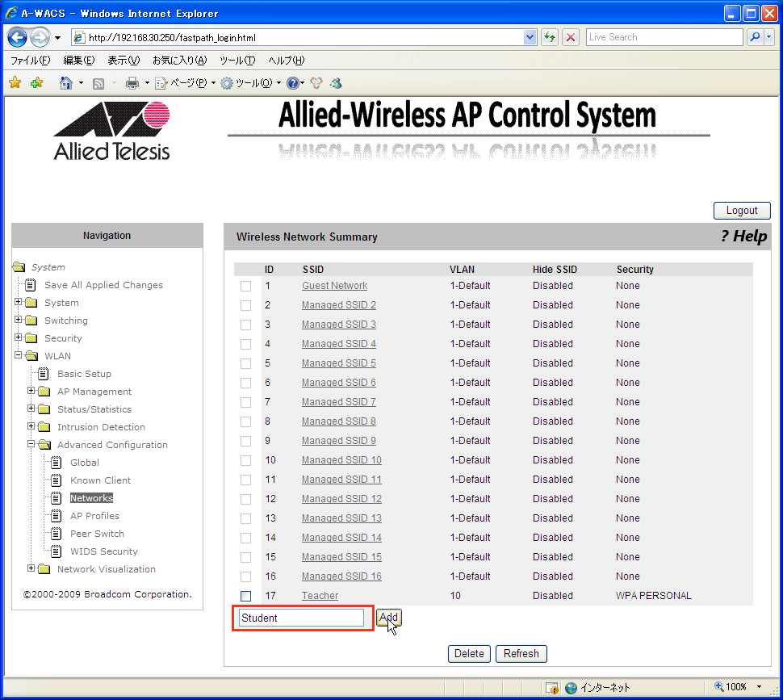Collapse the WLAN folder
The height and width of the screenshot is (700, 783).
point(18,355)
